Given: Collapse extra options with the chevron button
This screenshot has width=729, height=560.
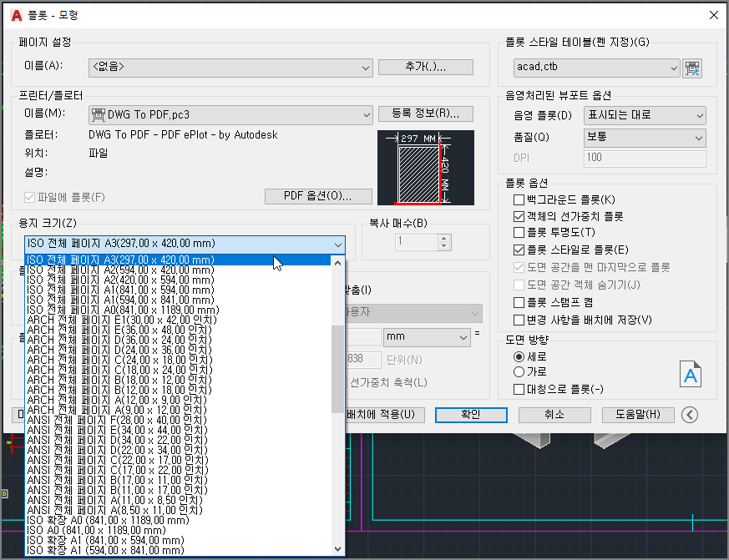Looking at the screenshot, I should pos(690,414).
